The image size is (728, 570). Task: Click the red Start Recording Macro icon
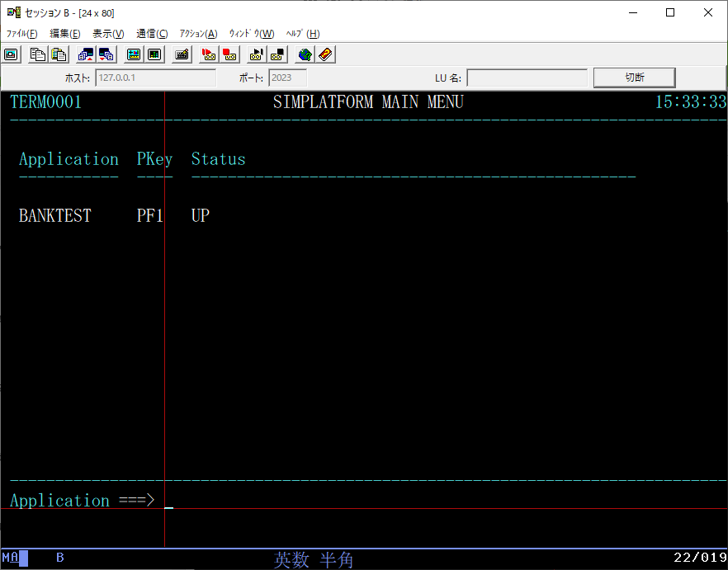[x=209, y=54]
